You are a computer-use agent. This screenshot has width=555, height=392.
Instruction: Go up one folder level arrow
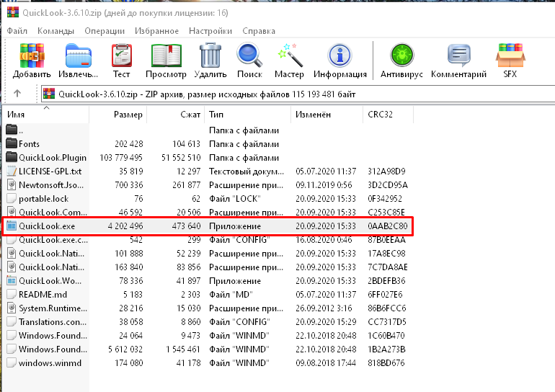coord(17,94)
